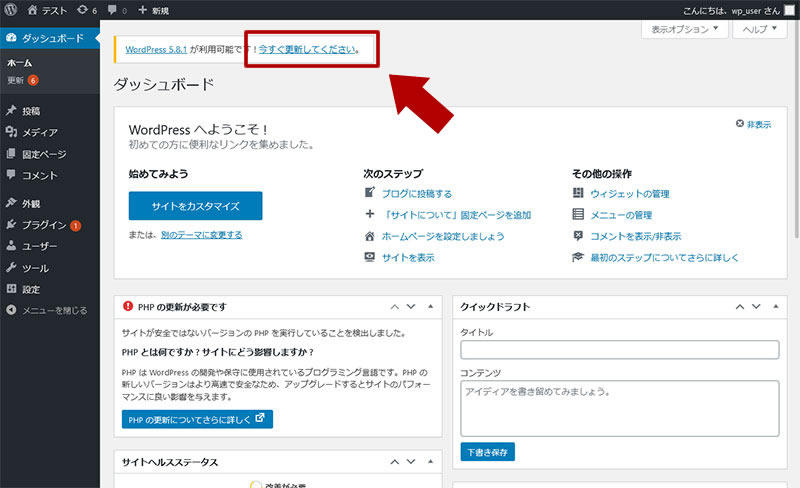Click the edit icon beside ブログに投稿する

click(x=370, y=192)
